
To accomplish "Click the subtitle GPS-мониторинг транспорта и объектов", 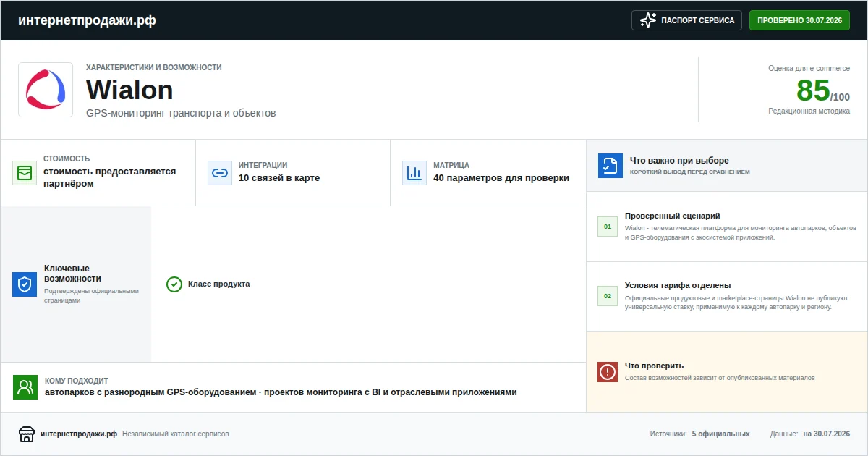I will (x=181, y=113).
